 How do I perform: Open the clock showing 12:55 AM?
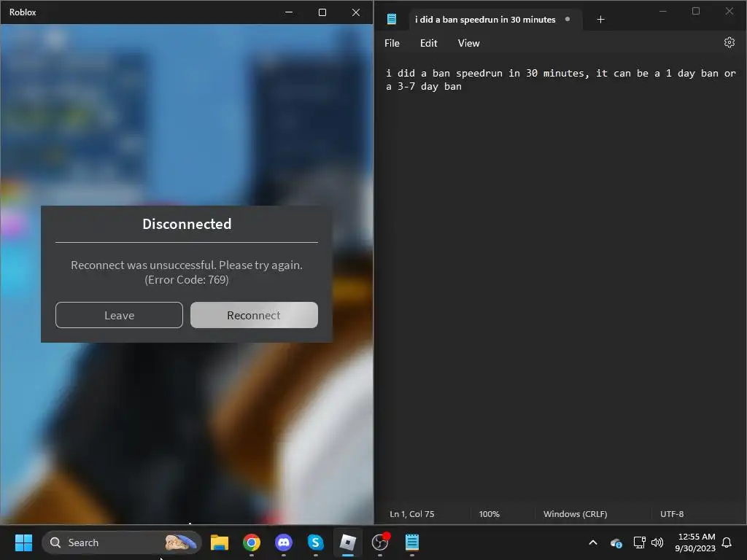[x=695, y=542]
